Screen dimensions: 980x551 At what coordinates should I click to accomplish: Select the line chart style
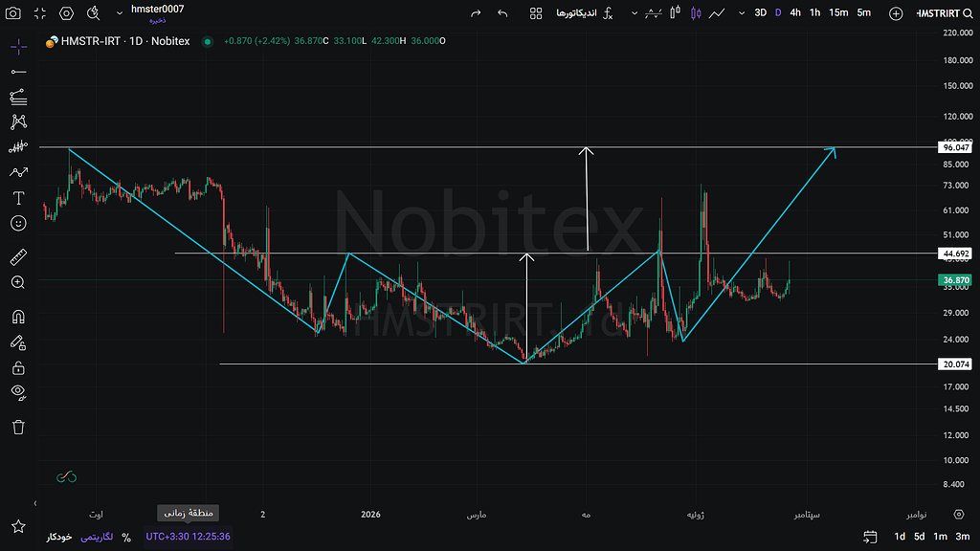click(x=717, y=13)
